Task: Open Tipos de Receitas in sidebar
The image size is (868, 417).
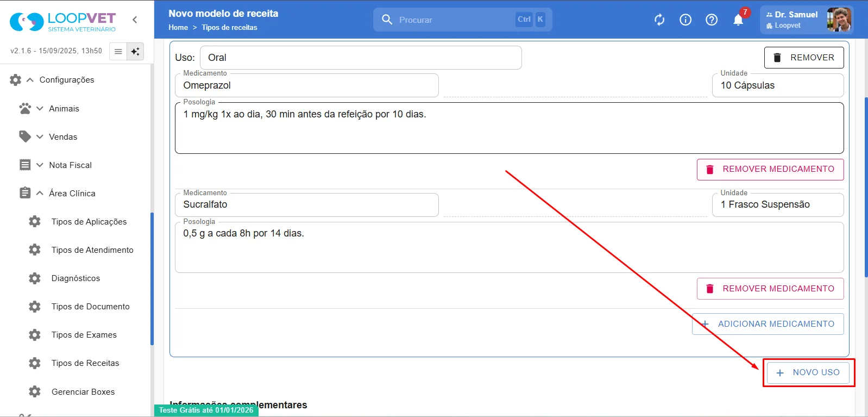Action: tap(85, 363)
